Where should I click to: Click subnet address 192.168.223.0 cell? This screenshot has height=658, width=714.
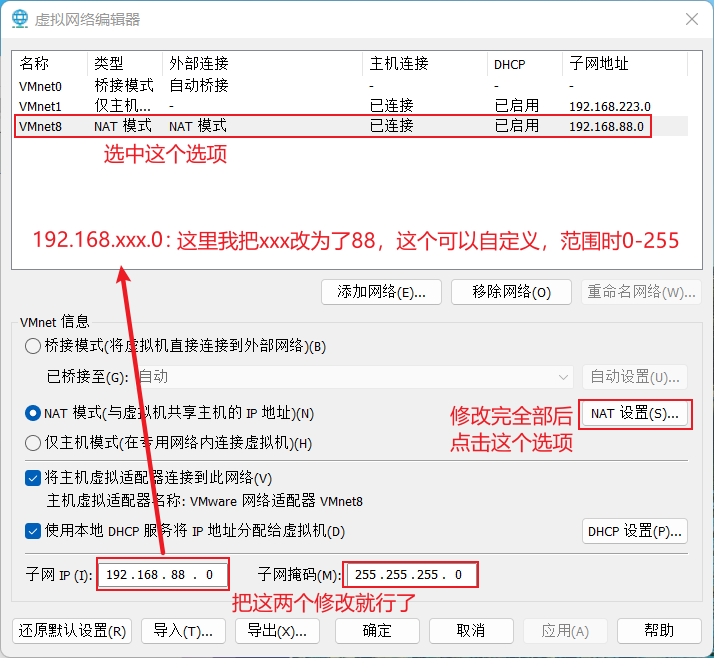[x=610, y=107]
